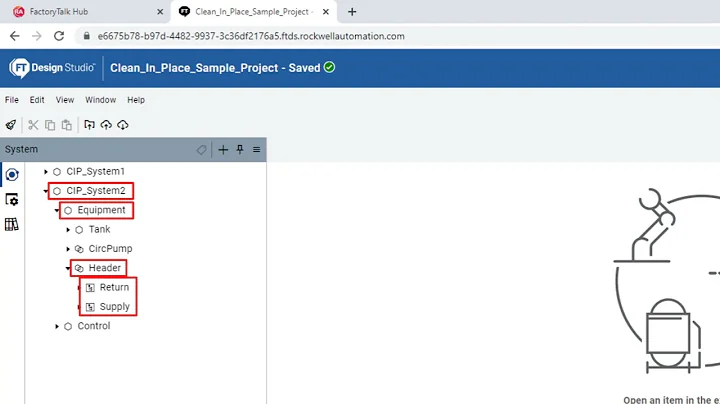Viewport: 720px width, 404px height.
Task: Select Return tree item
Action: click(x=114, y=288)
